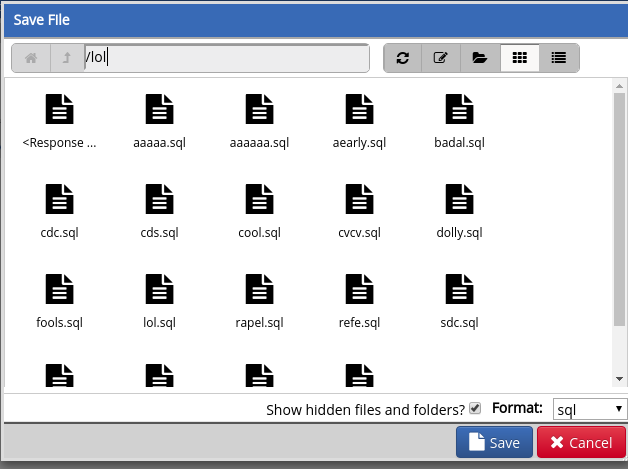Go up one folder level
Screen dimensions: 628x469
(x=66, y=58)
